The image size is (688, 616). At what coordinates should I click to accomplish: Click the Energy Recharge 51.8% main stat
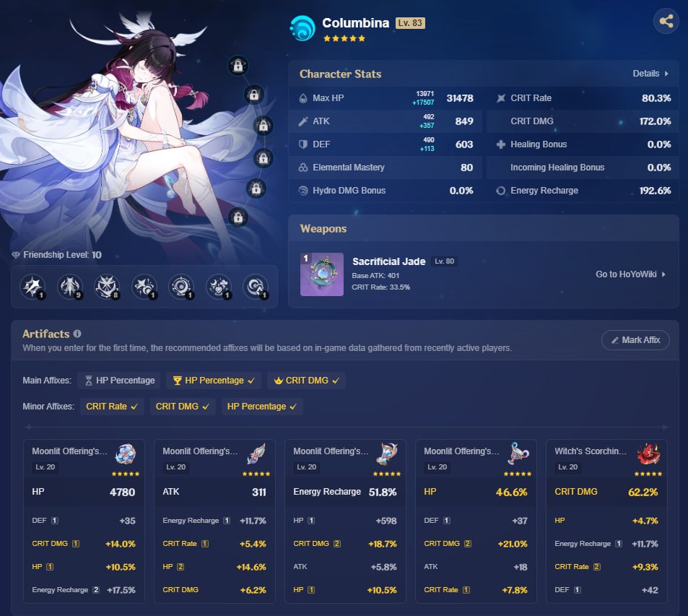pyautogui.click(x=345, y=492)
